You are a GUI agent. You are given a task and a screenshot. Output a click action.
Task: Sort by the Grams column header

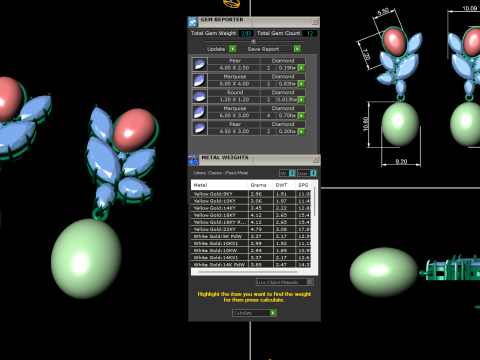[260, 185]
